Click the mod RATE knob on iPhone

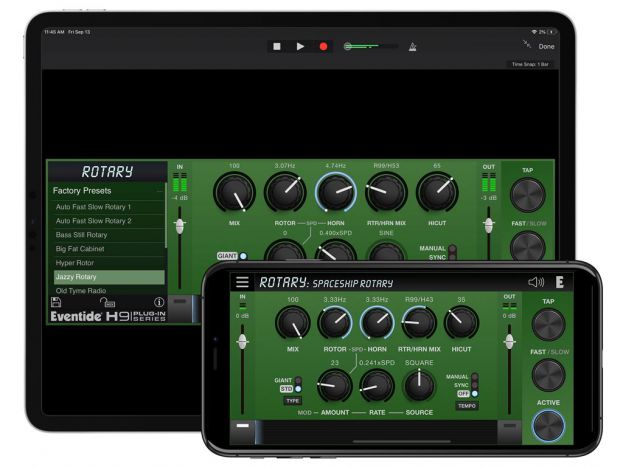click(377, 386)
